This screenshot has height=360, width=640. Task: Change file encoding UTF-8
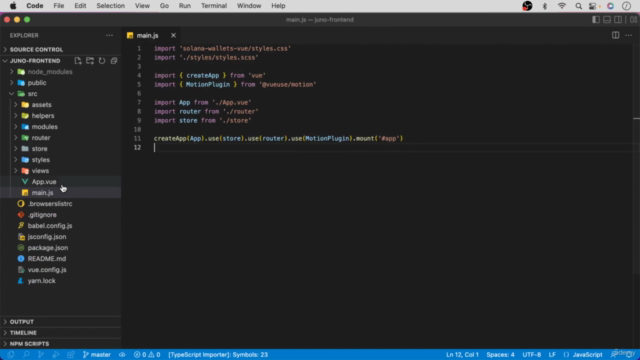(x=532, y=355)
